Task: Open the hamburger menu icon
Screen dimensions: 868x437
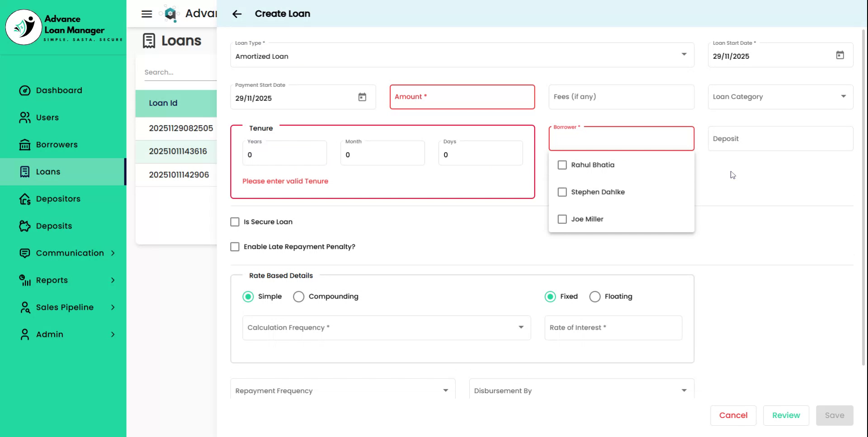Action: 146,14
